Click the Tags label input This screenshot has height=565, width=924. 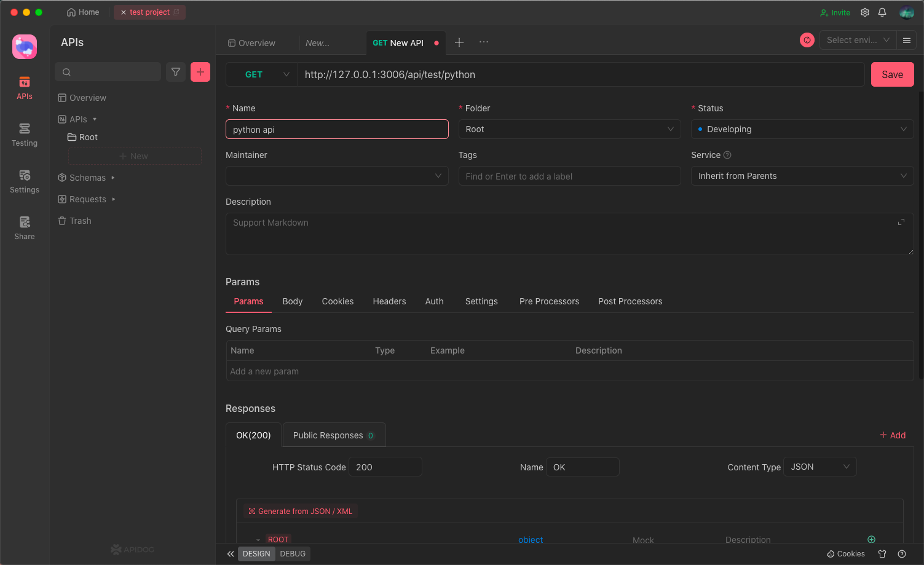tap(569, 176)
